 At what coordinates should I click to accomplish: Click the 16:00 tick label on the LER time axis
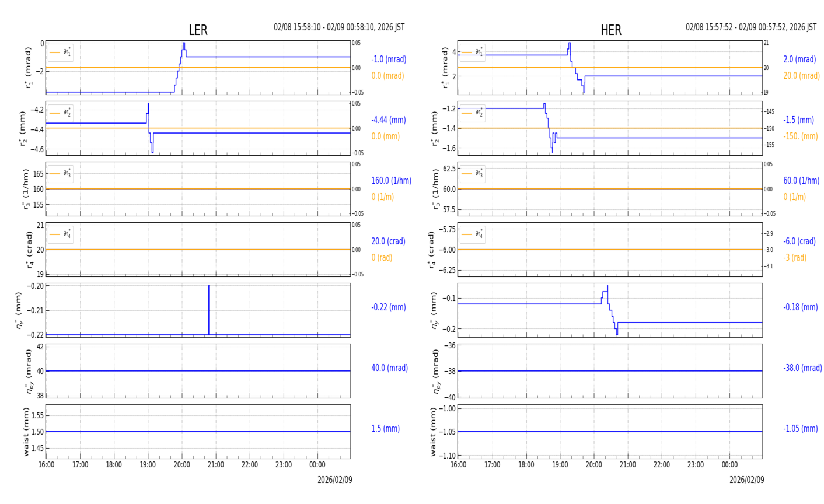coord(47,465)
